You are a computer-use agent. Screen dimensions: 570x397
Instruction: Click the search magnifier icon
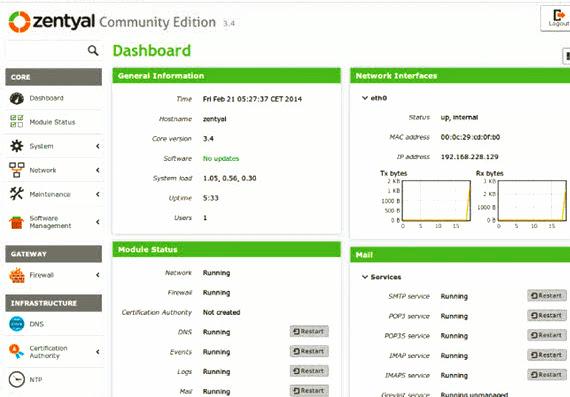point(93,51)
